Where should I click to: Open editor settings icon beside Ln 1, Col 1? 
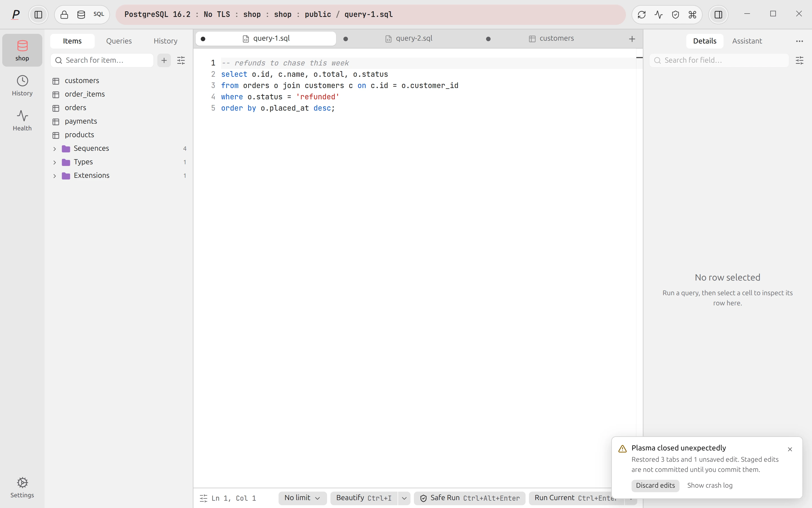pyautogui.click(x=203, y=498)
